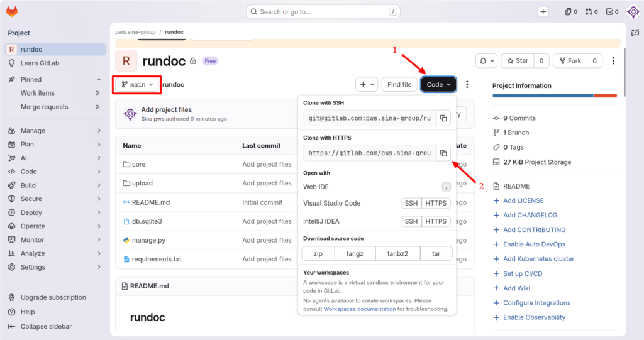The height and width of the screenshot is (340, 644).
Task: Open Visual Studio Code via HTTPS
Action: coord(436,203)
